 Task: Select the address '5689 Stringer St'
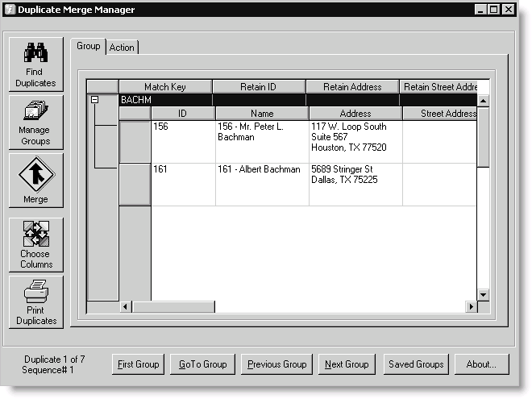coord(355,185)
